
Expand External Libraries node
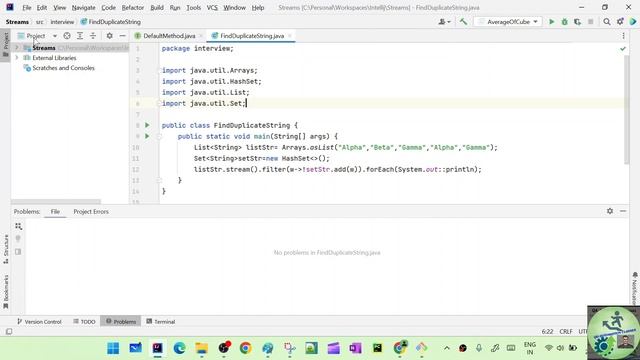[x=17, y=58]
